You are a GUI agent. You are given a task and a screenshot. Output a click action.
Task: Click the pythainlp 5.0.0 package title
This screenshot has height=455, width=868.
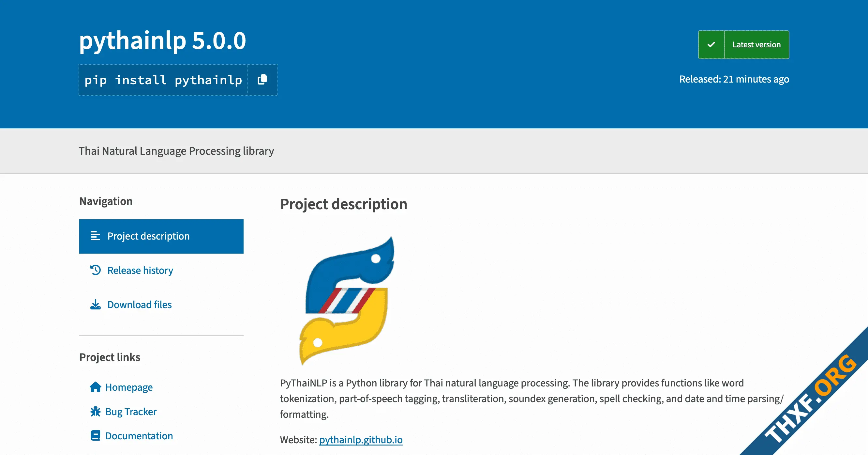pyautogui.click(x=162, y=40)
